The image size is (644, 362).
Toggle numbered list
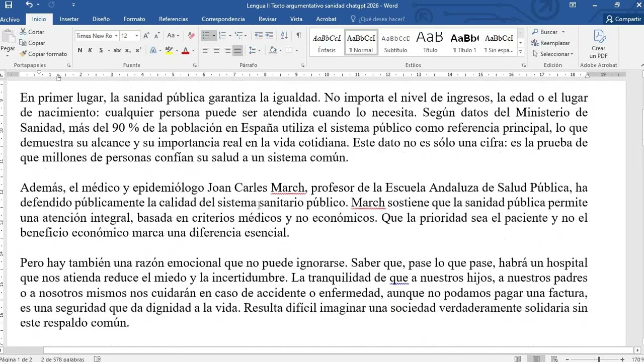223,36
